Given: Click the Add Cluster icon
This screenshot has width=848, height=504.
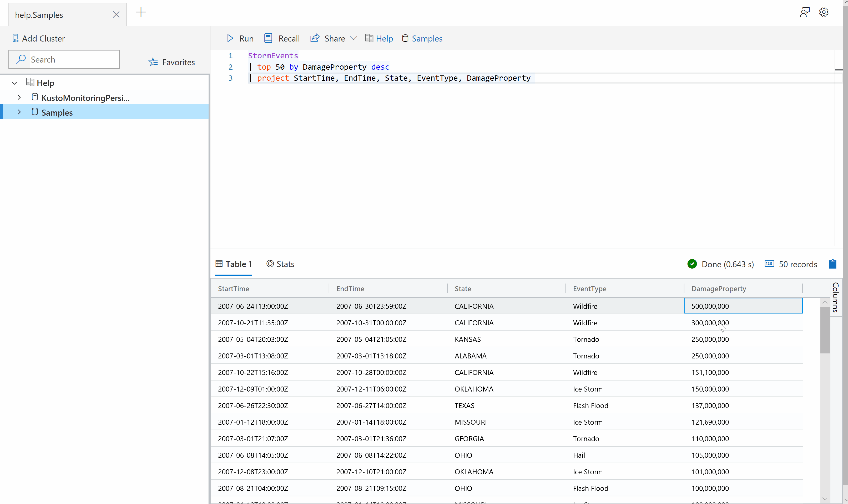Looking at the screenshot, I should tap(15, 38).
